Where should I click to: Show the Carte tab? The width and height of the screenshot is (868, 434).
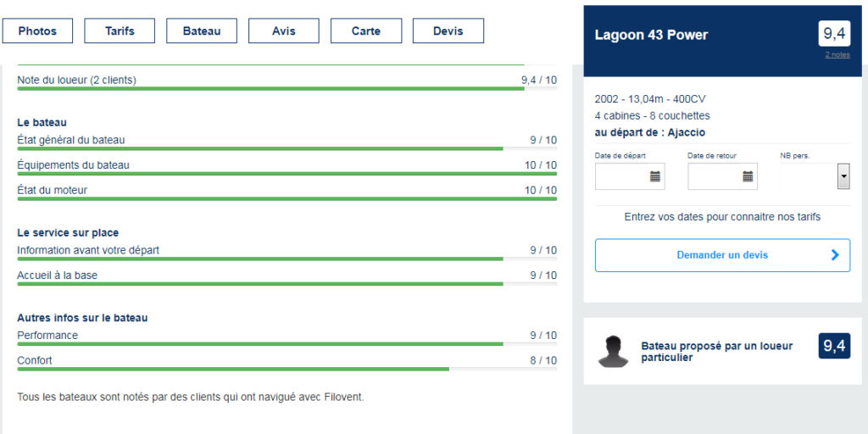pyautogui.click(x=366, y=31)
